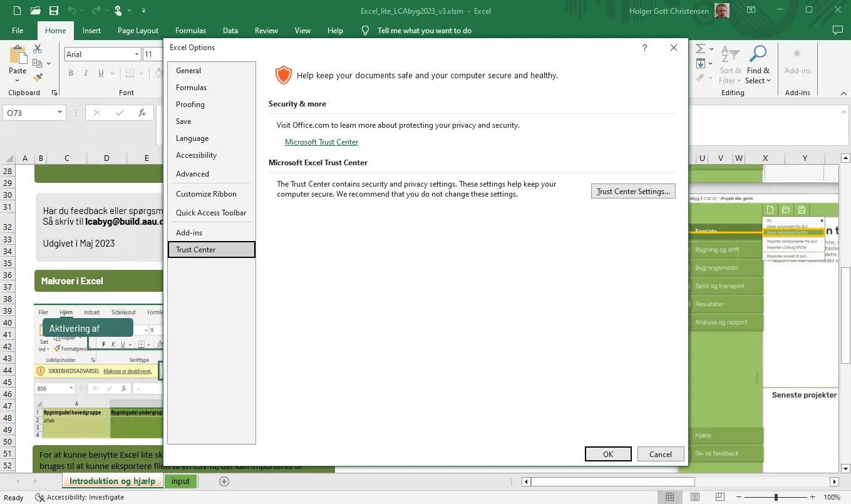The height and width of the screenshot is (504, 851).
Task: Select the 'input' sheet tab
Action: [180, 481]
